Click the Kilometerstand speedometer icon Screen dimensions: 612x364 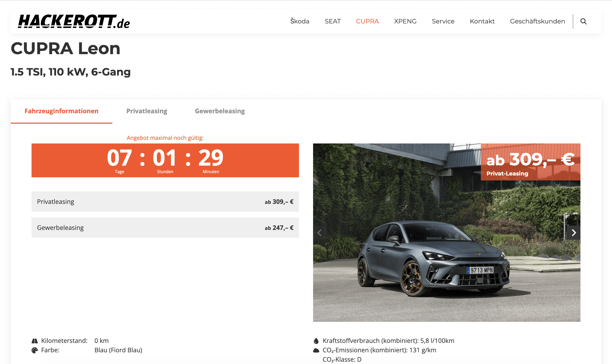point(35,341)
